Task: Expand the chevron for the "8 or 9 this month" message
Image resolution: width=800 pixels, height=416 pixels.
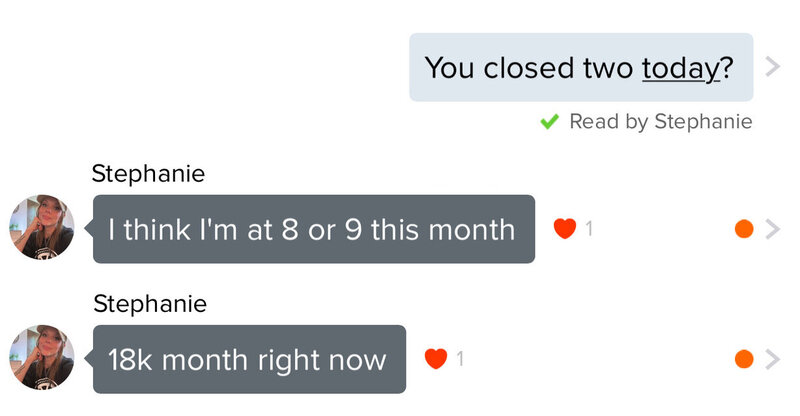Action: coord(771,229)
